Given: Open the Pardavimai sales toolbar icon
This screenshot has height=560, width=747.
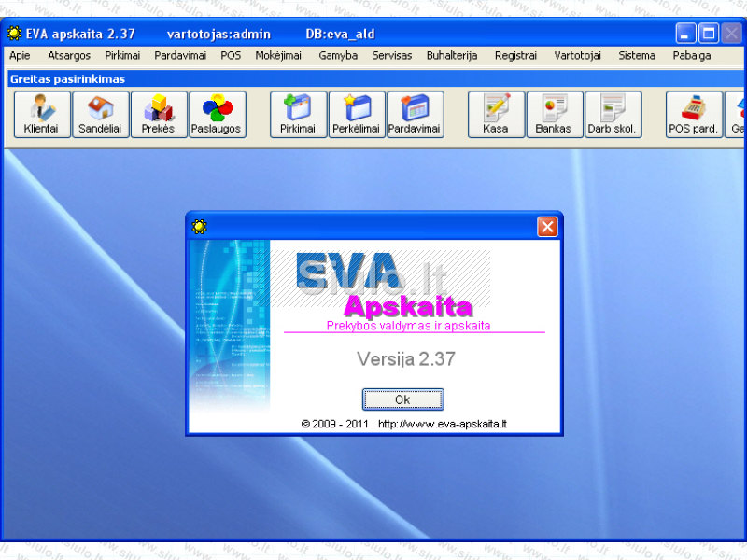Looking at the screenshot, I should point(416,114).
